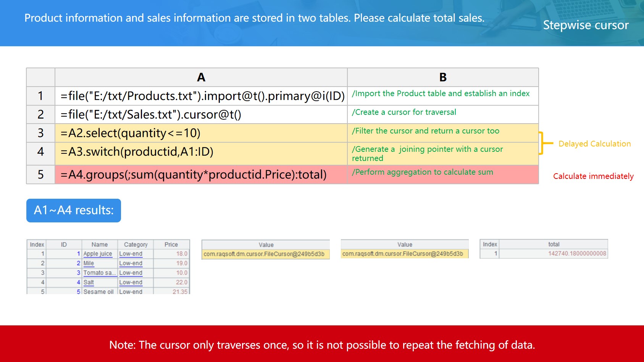Click the "Mile" product name link
Viewport: 644px width, 362px height.
[x=89, y=264]
